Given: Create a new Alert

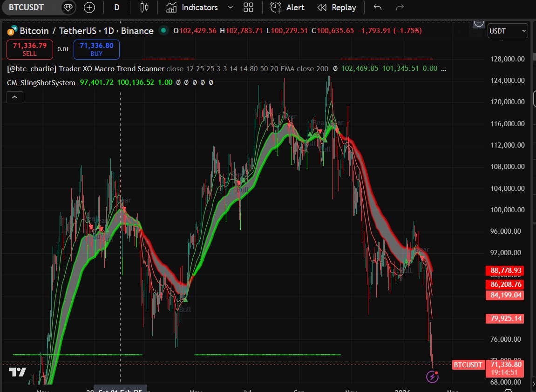Looking at the screenshot, I should 287,7.
